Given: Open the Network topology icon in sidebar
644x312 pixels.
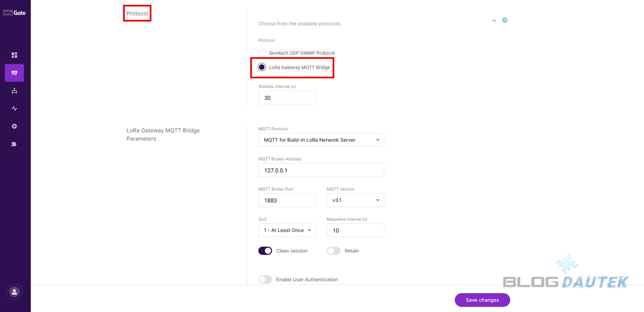Looking at the screenshot, I should (x=14, y=91).
